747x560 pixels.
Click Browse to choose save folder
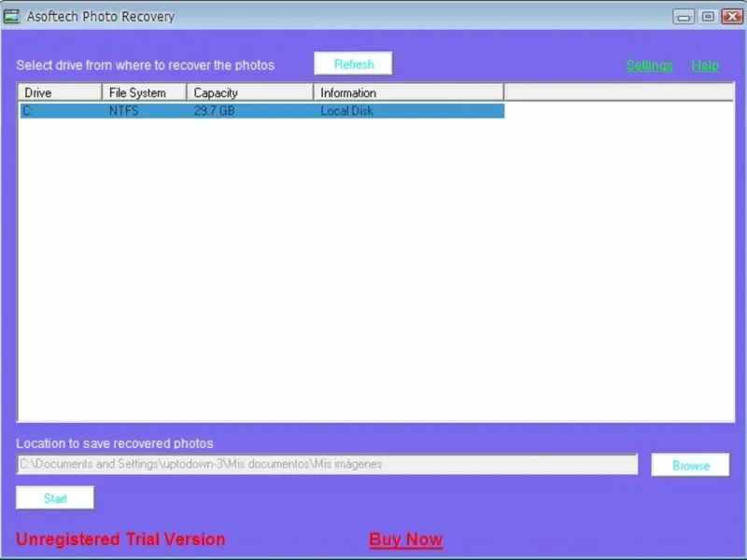click(690, 465)
